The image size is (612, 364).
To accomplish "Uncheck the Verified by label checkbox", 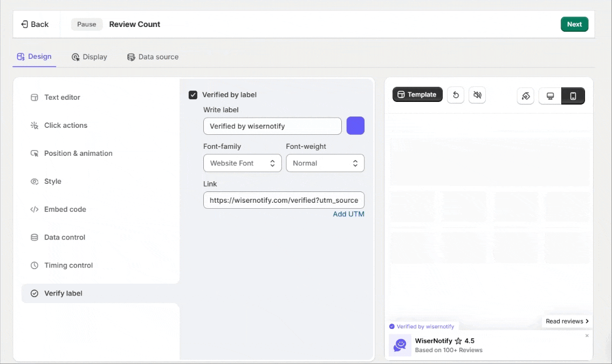I will click(x=193, y=95).
